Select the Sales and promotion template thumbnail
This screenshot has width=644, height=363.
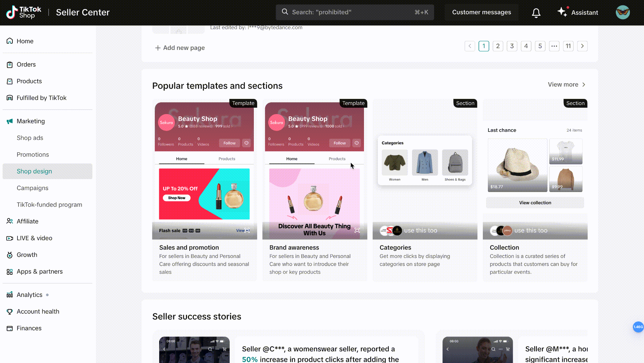(204, 169)
